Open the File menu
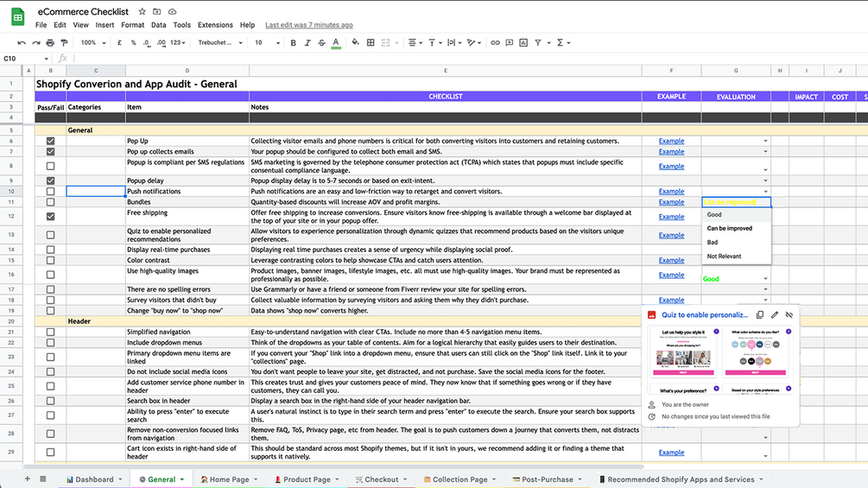The image size is (868, 488). (x=41, y=25)
